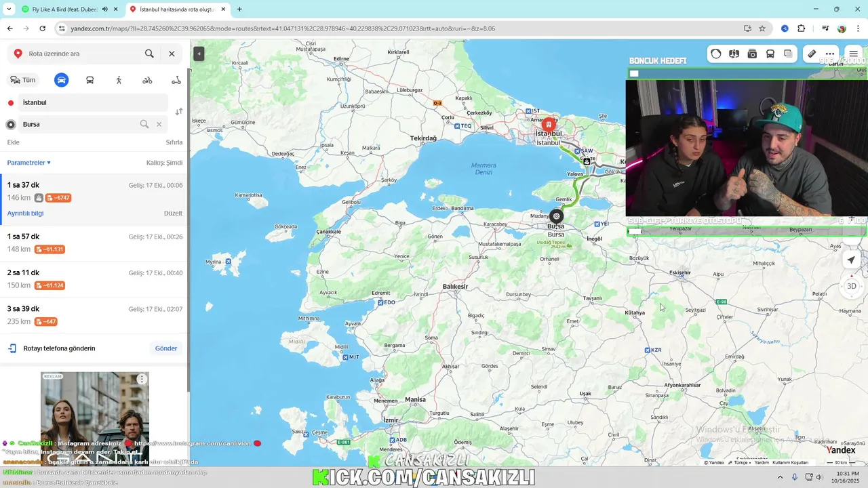Reload the page
The width and height of the screenshot is (868, 488).
point(42,28)
